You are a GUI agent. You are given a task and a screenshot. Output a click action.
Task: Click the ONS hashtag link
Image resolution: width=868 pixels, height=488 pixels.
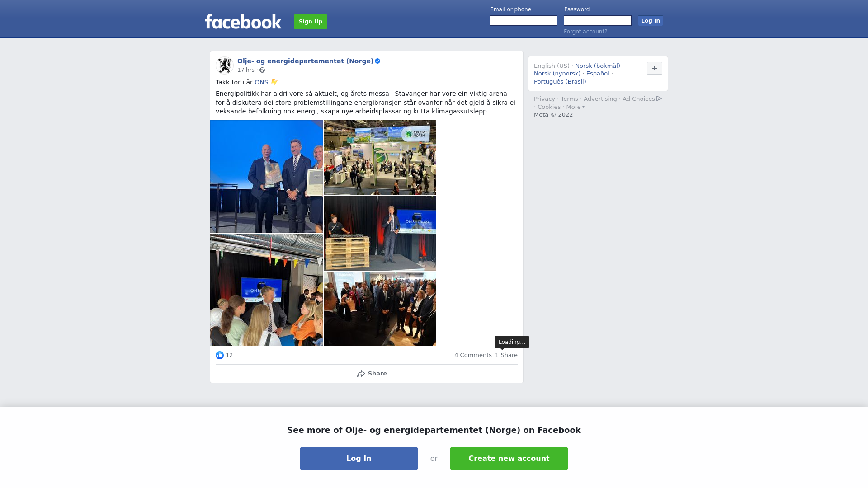click(261, 82)
